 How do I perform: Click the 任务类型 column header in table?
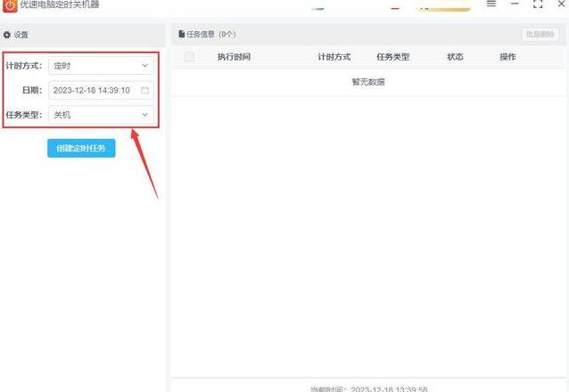click(393, 57)
